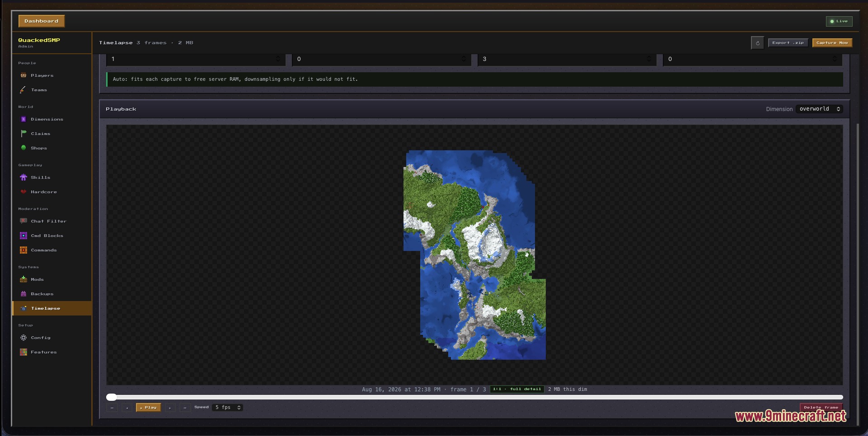
Task: Adjust the stepper of the field showing 3
Action: click(x=649, y=59)
